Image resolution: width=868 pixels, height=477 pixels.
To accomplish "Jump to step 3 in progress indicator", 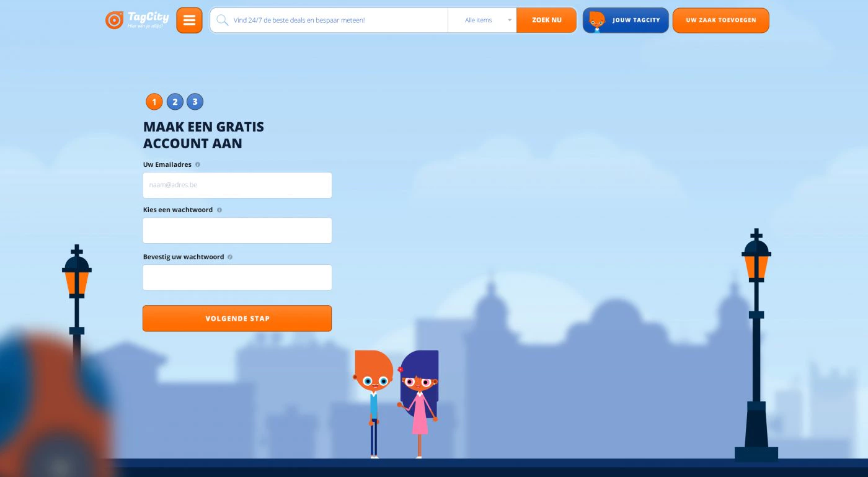I will [x=195, y=102].
